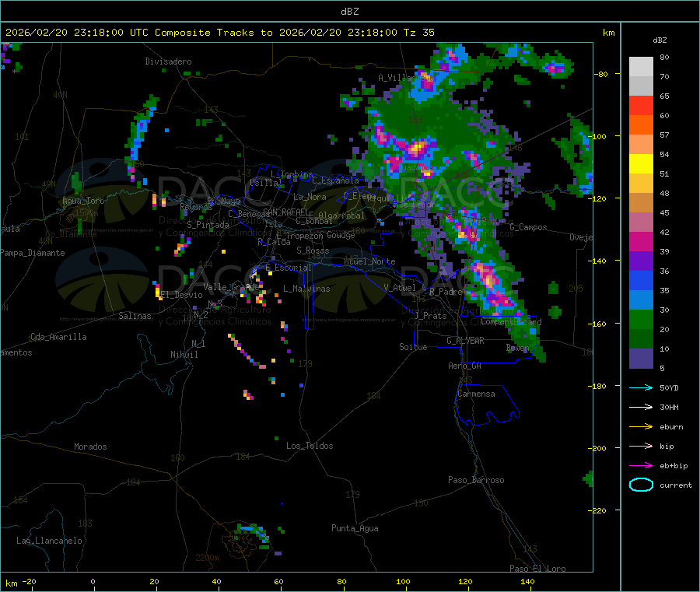Click the yellow eburn arrow icon
The image size is (700, 592).
pos(641,427)
